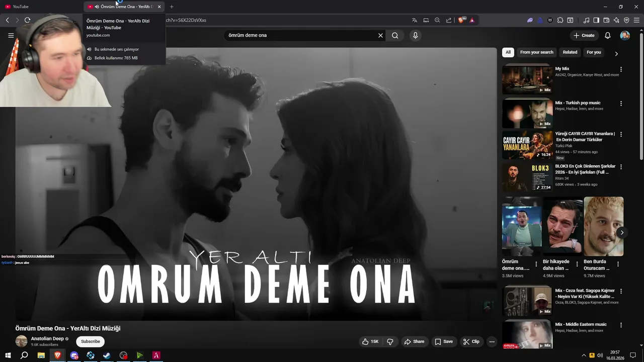Screen dimensions: 644x362
Task: Open YouTube notifications bell
Action: coord(607,35)
